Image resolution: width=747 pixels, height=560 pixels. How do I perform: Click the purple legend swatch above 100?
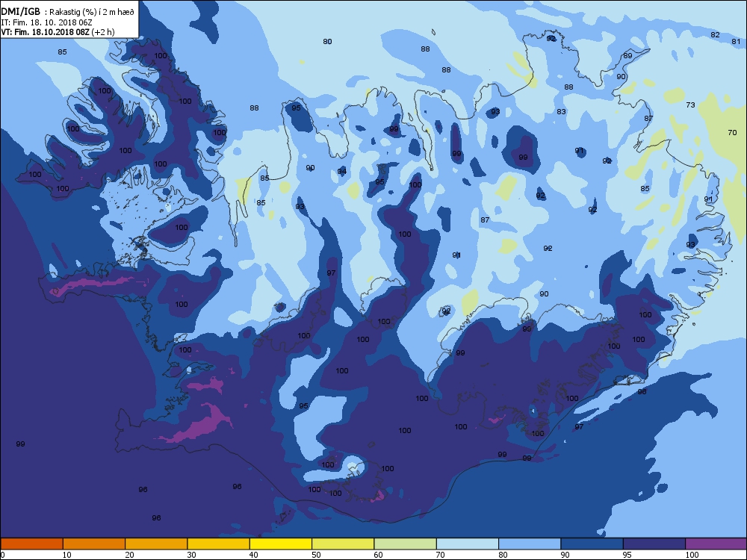(716, 544)
